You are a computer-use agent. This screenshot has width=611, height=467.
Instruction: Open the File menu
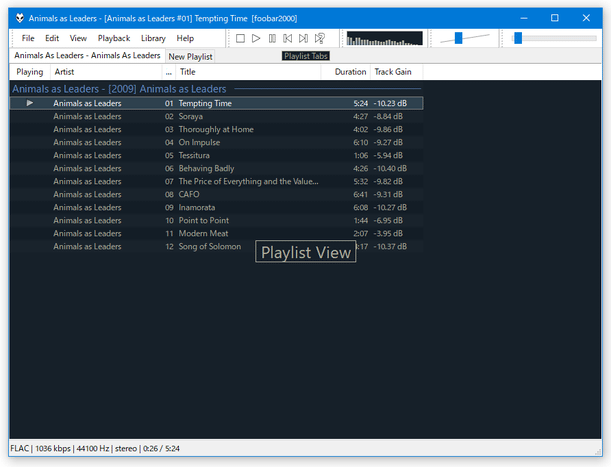pyautogui.click(x=28, y=38)
